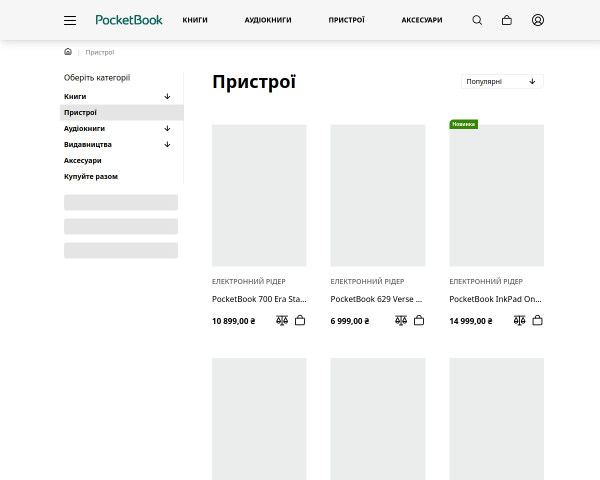Select Видавництва in sidebar categories
Viewport: 600px width, 480px height.
point(88,145)
